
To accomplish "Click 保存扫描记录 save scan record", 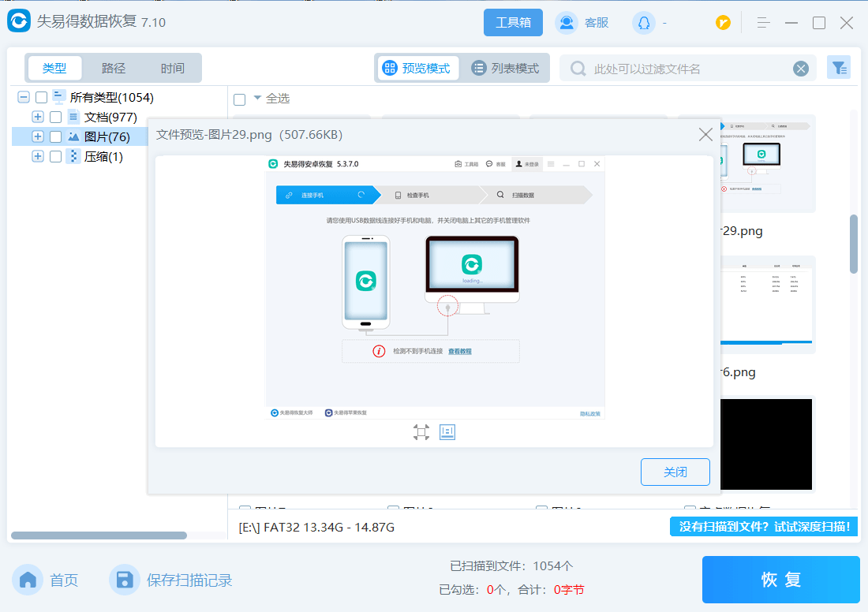I will (x=171, y=580).
